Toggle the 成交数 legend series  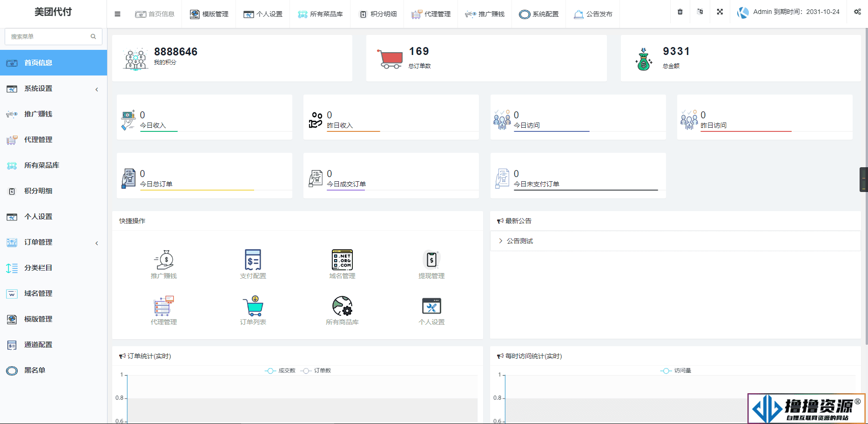[x=280, y=370]
